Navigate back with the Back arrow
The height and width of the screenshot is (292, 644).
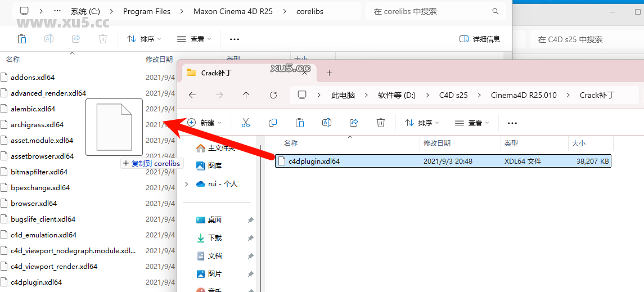click(x=192, y=95)
